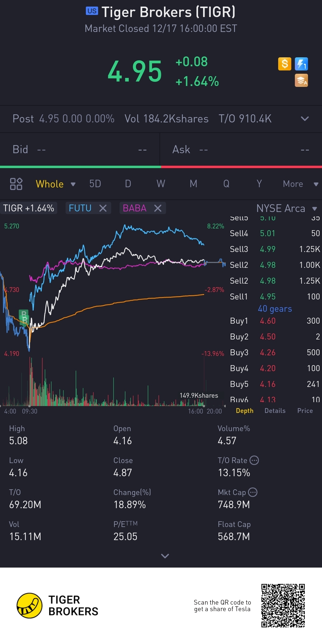Tap the 149.9Kshares volume label
The width and height of the screenshot is (322, 644).
(199, 395)
